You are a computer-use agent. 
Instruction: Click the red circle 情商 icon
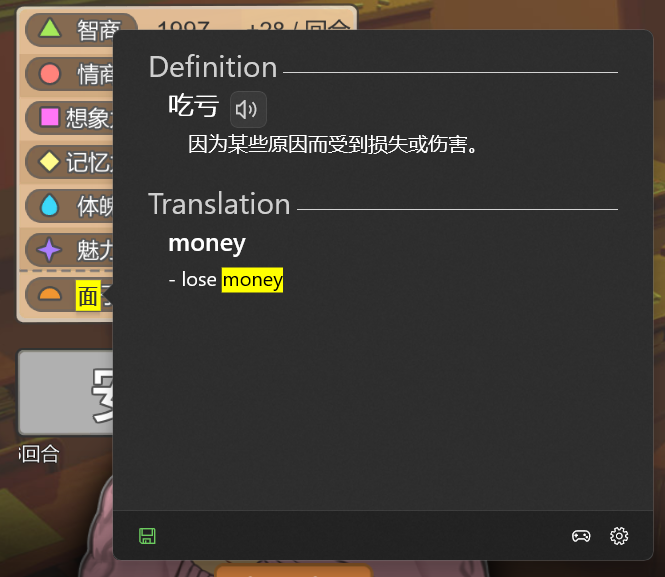click(49, 73)
